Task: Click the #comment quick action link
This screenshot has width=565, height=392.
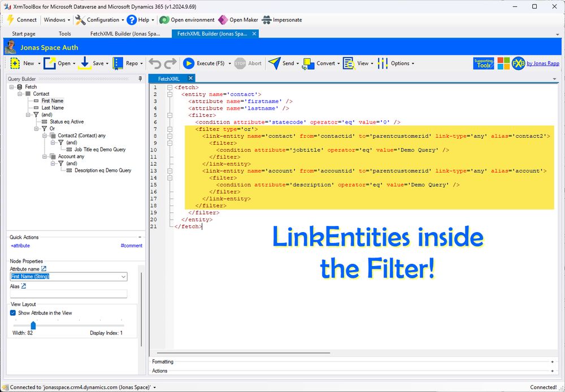Action: 132,246
